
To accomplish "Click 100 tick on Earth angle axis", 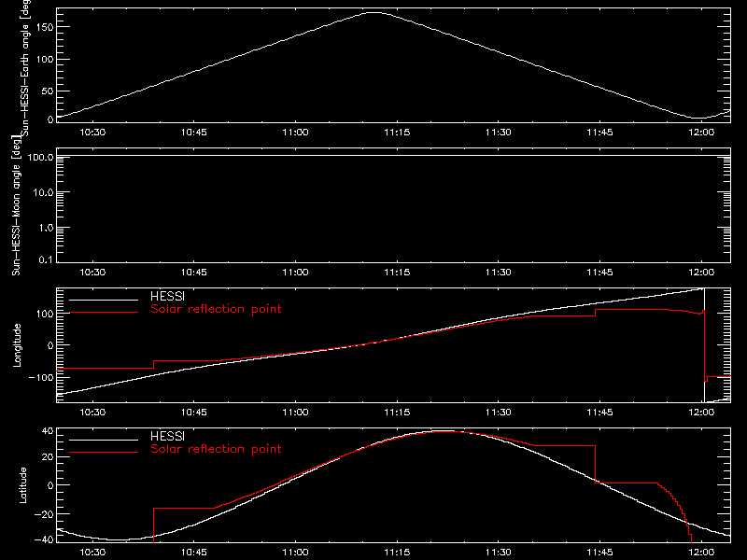I will click(x=45, y=59).
